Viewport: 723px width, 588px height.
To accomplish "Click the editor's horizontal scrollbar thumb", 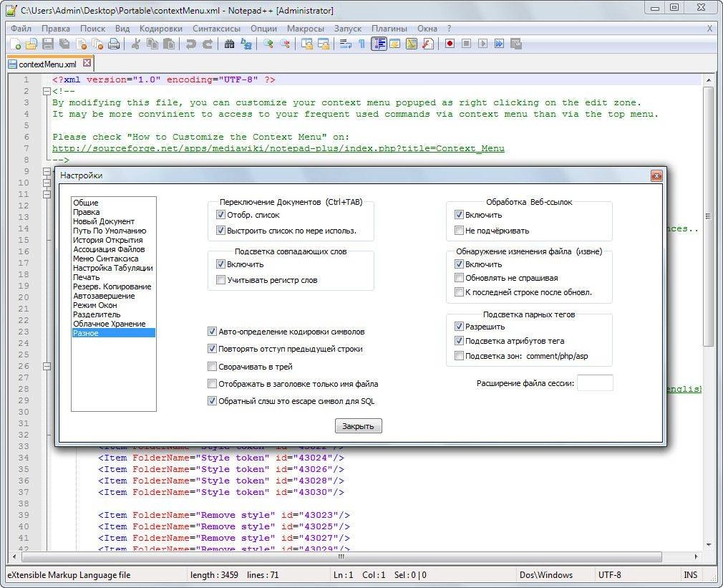I will pos(341,556).
